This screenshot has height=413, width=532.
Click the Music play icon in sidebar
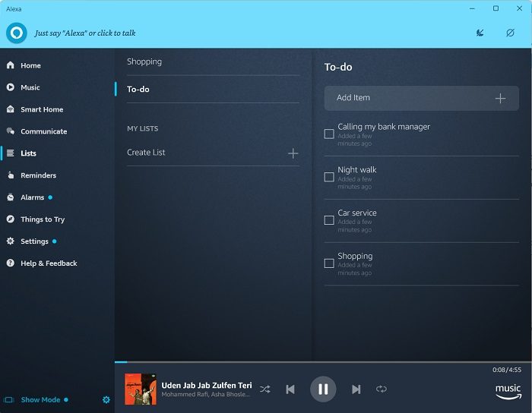[x=11, y=87]
